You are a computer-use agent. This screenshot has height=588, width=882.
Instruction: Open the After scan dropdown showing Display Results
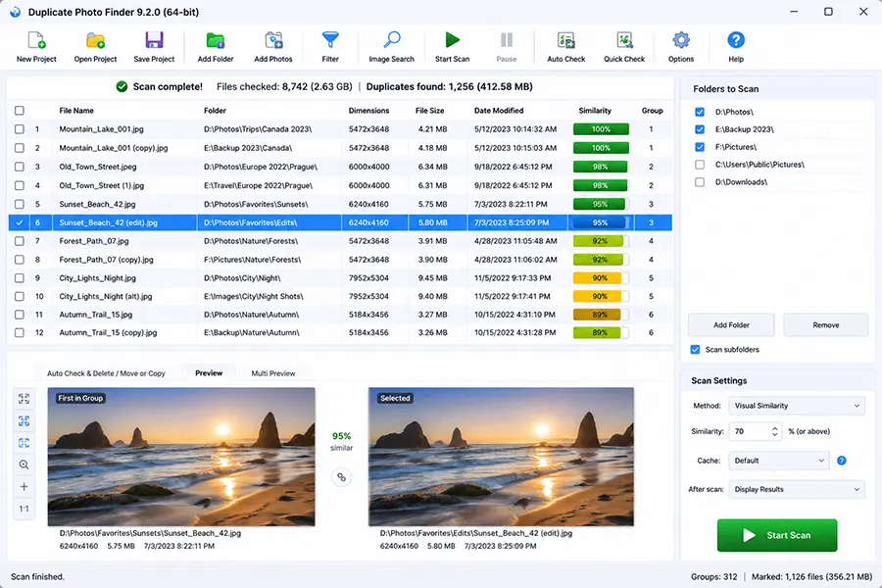click(x=797, y=490)
